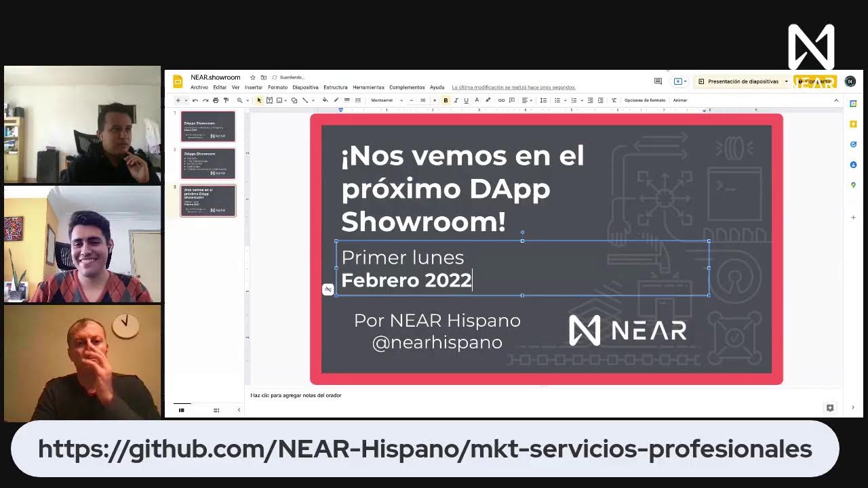This screenshot has width=868, height=488.
Task: Click the Border dash icon
Action: tap(358, 100)
